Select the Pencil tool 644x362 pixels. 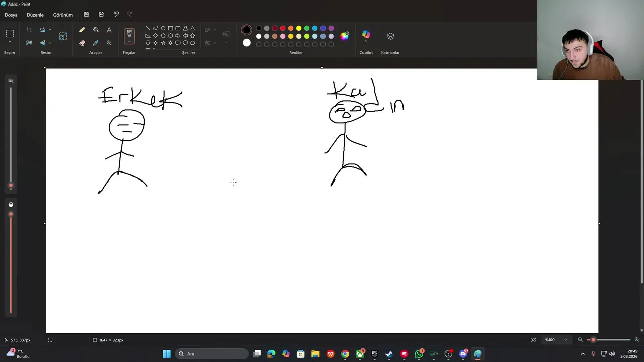click(x=82, y=30)
